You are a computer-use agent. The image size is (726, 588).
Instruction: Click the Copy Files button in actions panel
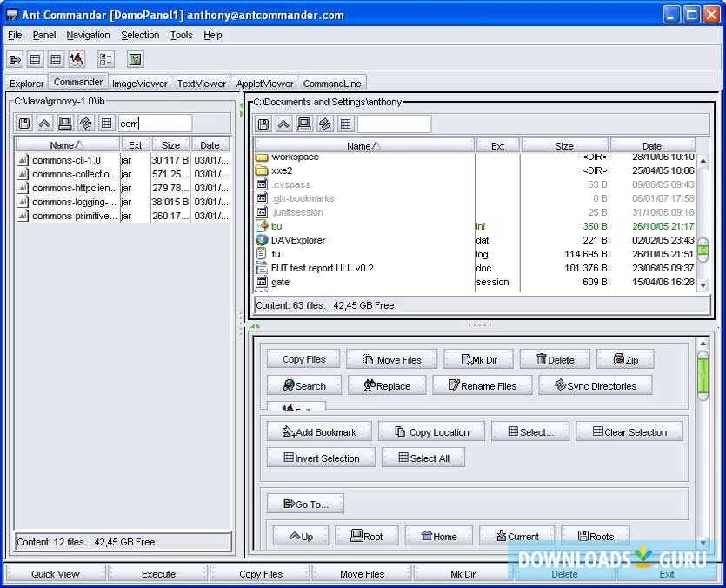point(303,359)
